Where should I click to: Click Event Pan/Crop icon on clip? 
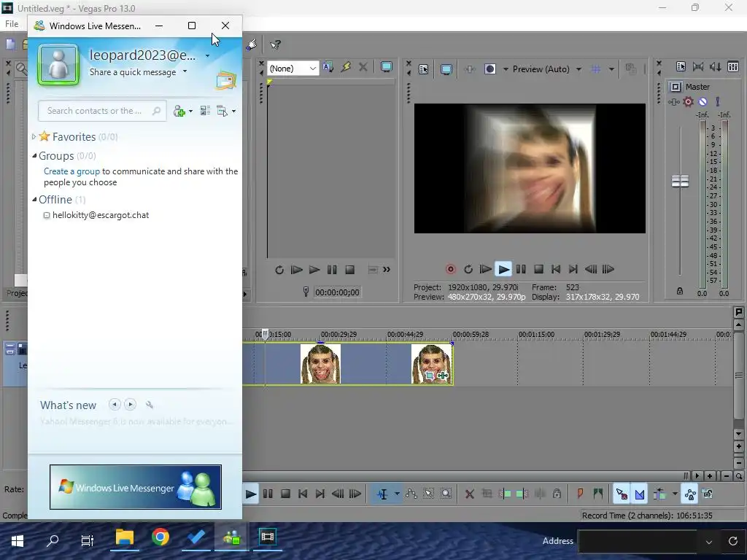[429, 376]
